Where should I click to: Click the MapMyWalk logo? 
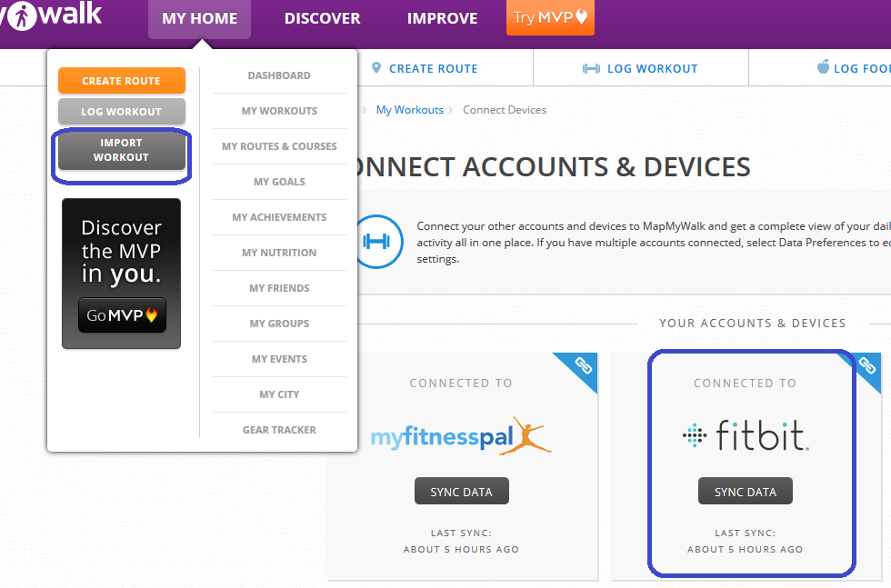50,15
